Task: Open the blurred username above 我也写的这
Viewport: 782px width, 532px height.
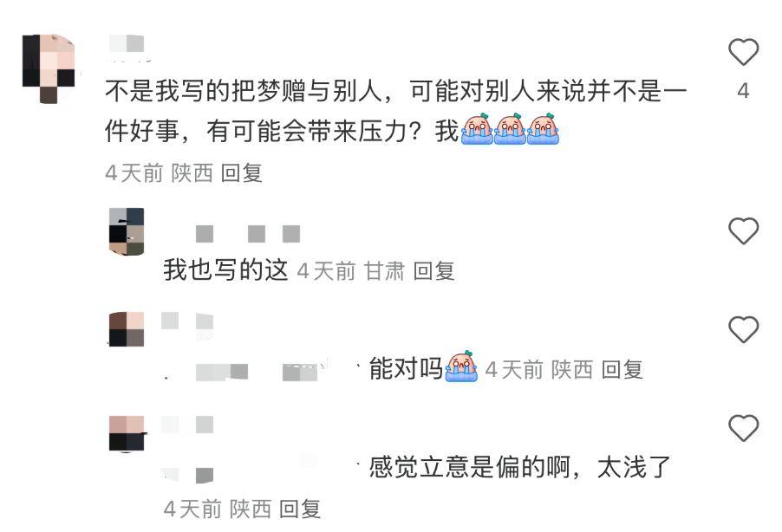Action: click(x=248, y=234)
